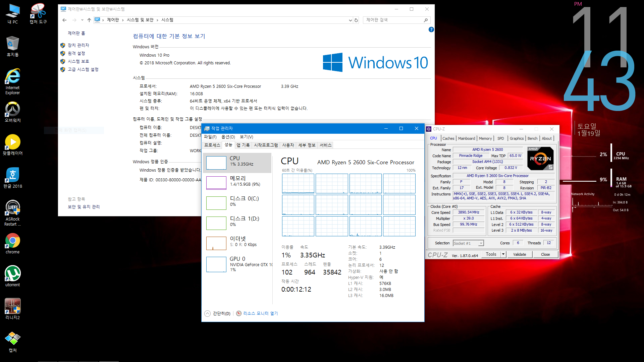Switch to the 세부 정보 tab
This screenshot has height=362, width=644.
coord(307,145)
